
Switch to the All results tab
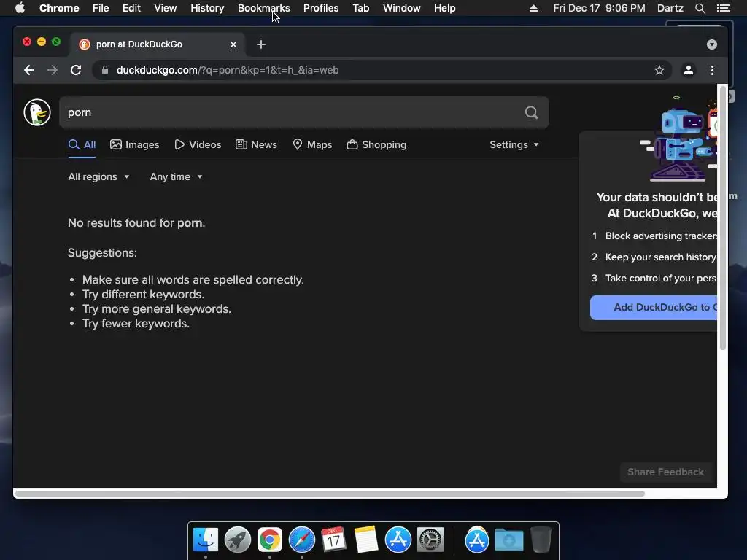(82, 145)
